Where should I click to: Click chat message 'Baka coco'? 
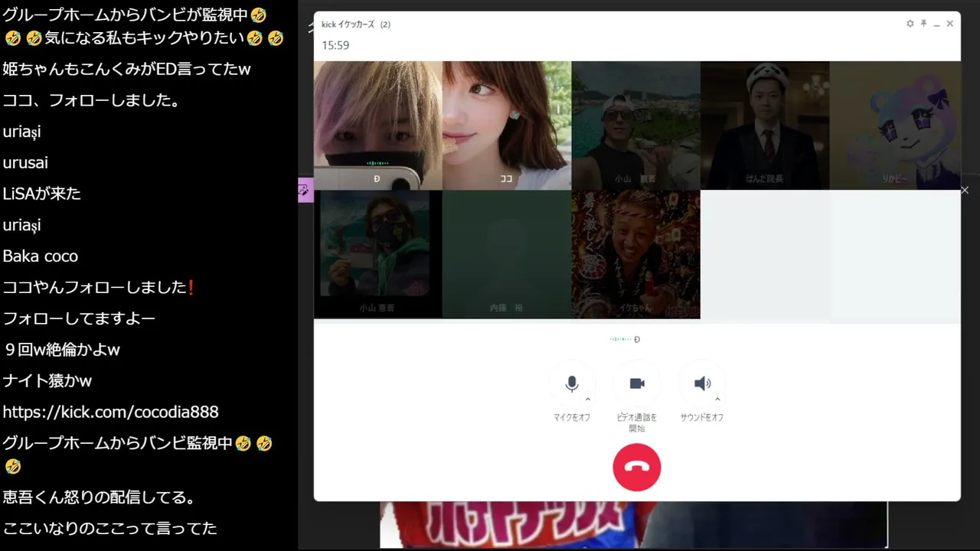coord(41,256)
